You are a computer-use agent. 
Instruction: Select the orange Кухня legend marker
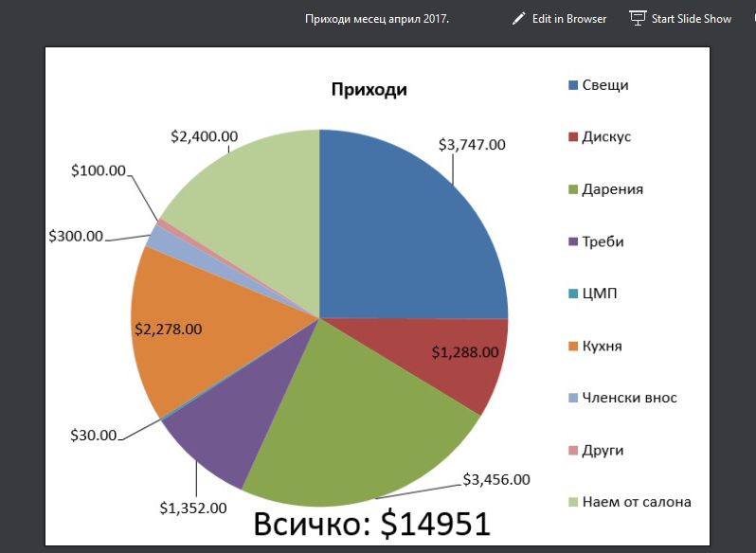[x=572, y=346]
